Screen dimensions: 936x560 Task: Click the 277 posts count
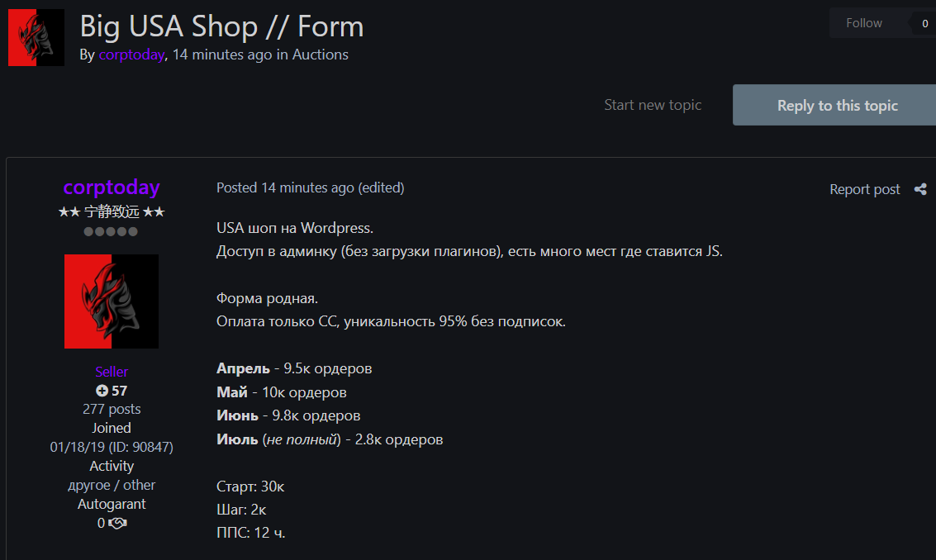(112, 409)
